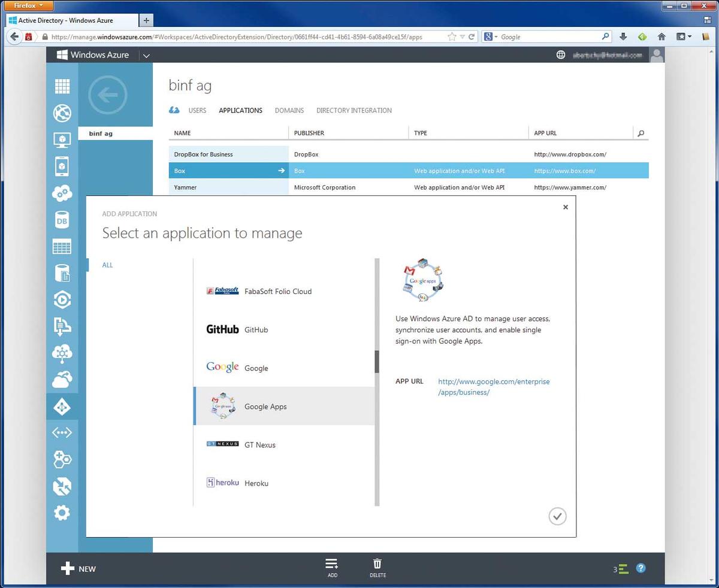This screenshot has width=719, height=588.
Task: Open the URL history dropdown arrow
Action: click(x=461, y=37)
